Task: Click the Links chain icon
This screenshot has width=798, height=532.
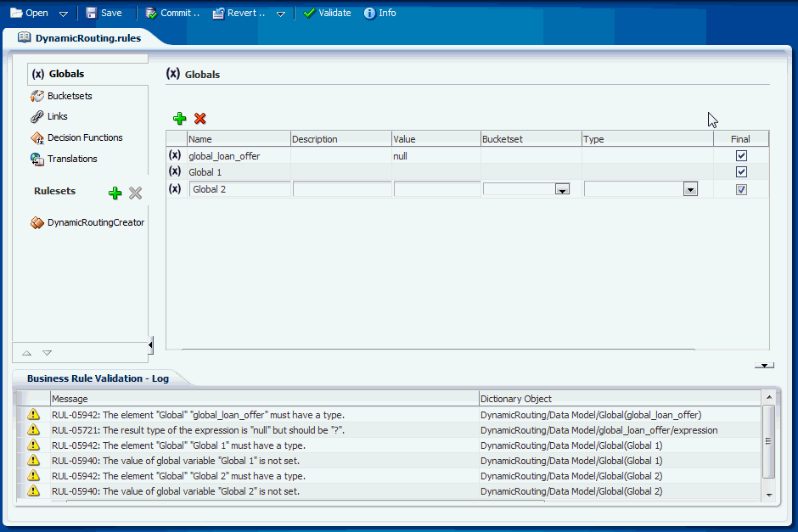Action: [37, 116]
